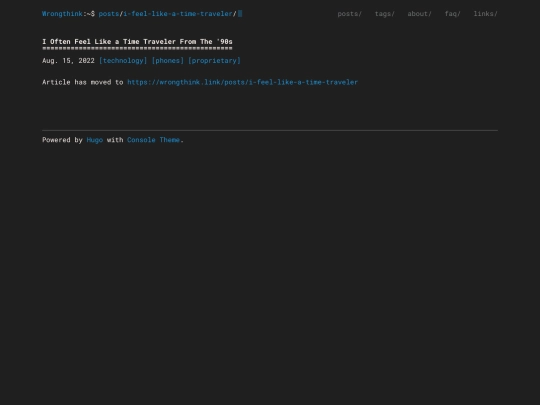Select the [proprietary] tag
Viewport: 540px width, 405px height.
tap(214, 61)
